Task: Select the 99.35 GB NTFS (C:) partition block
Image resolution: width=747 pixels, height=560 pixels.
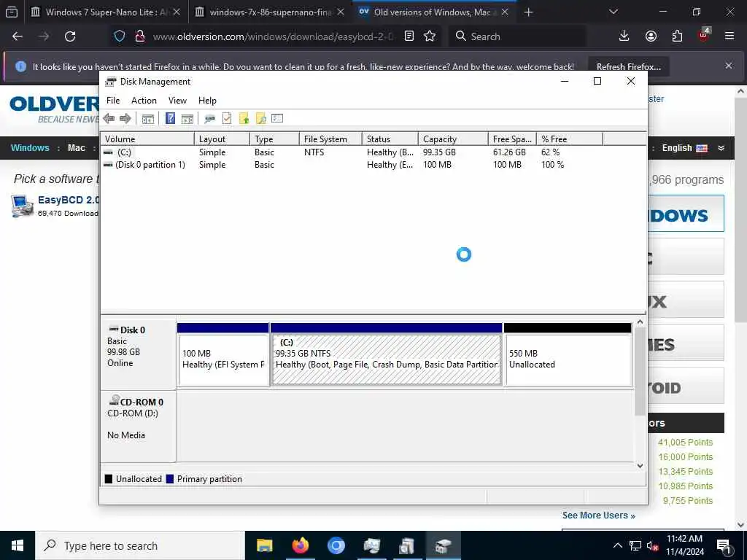Action: coord(387,355)
